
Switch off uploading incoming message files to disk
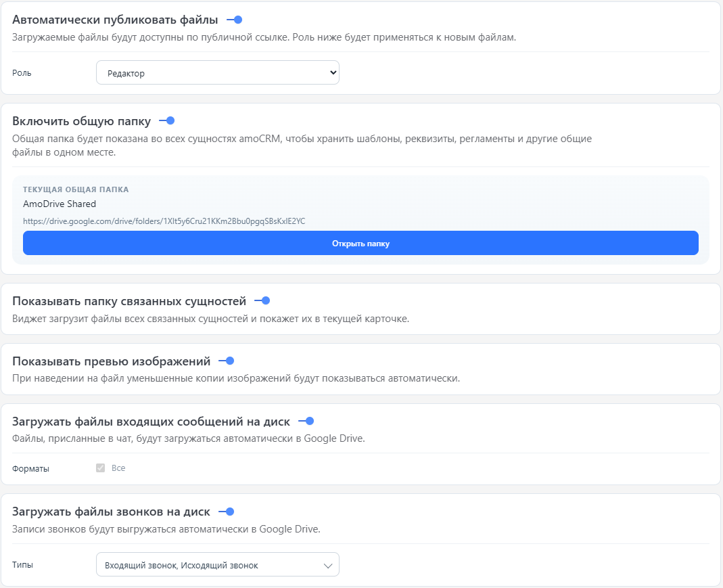[x=310, y=421]
